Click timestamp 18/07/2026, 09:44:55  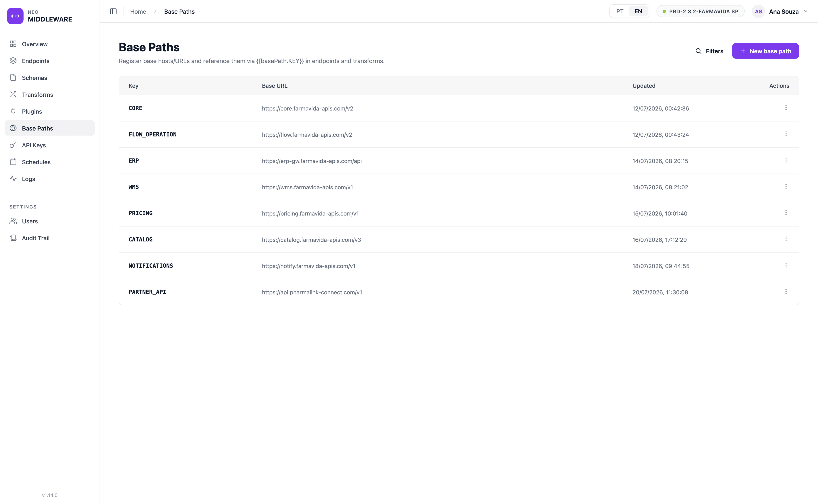661,266
